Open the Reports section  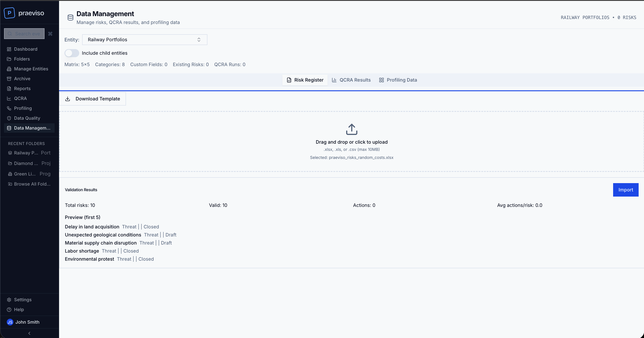(22, 88)
